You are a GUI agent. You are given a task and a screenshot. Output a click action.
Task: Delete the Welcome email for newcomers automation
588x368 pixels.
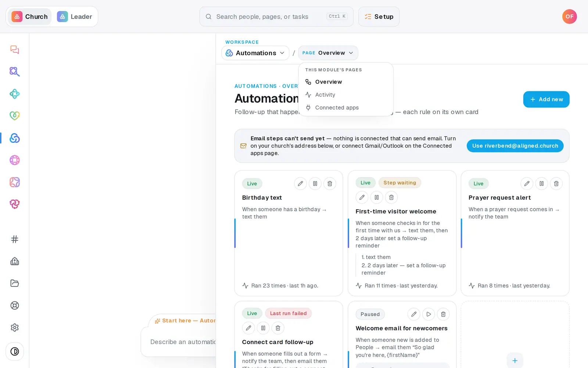[443, 314]
